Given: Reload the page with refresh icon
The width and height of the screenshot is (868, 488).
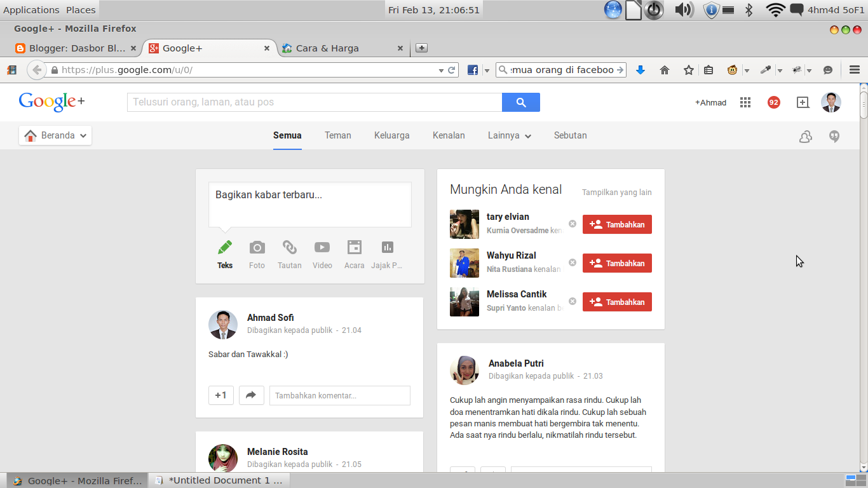Looking at the screenshot, I should [452, 70].
